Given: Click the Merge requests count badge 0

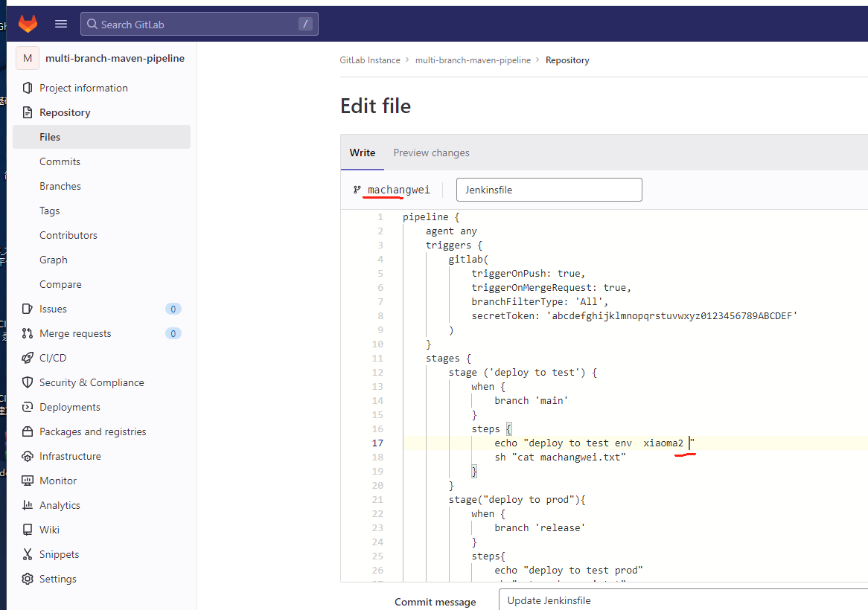Looking at the screenshot, I should pos(173,333).
